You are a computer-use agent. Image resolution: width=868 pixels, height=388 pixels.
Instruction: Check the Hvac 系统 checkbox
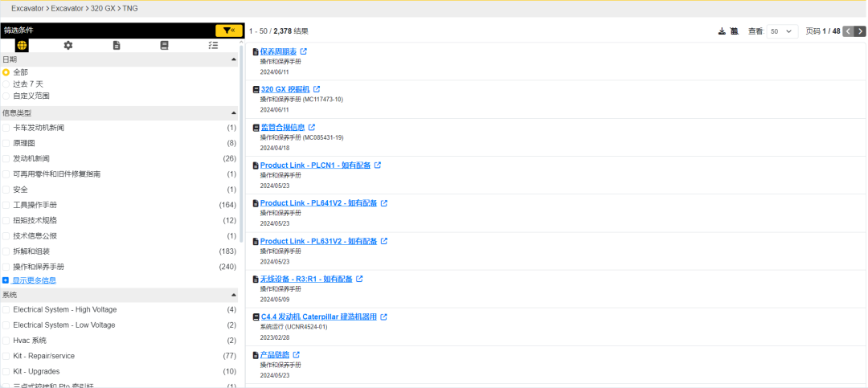click(x=6, y=341)
